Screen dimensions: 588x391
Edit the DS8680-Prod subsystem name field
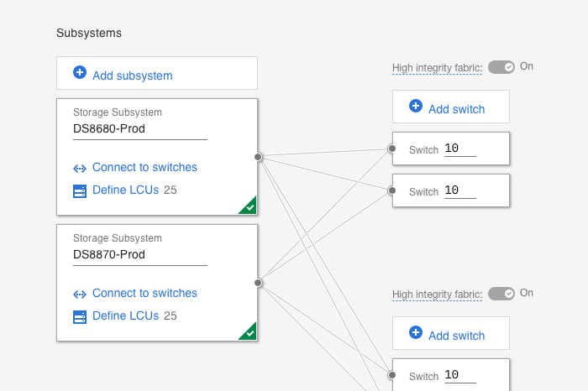(x=139, y=129)
